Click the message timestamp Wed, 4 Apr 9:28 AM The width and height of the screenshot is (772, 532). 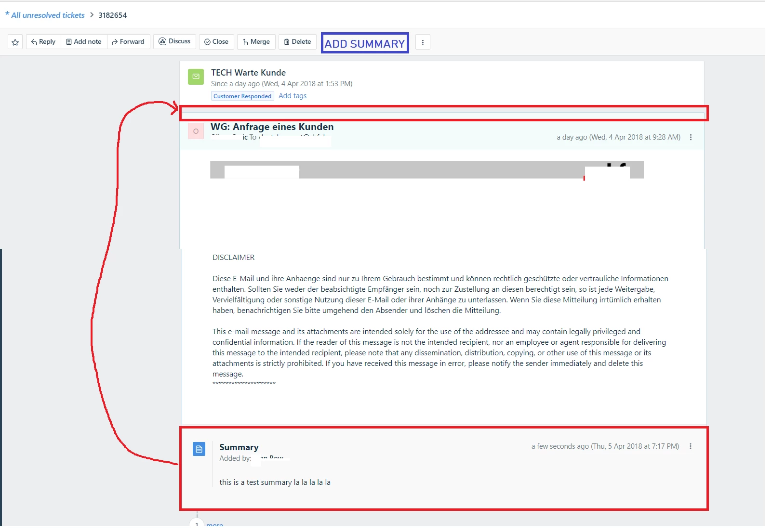tap(619, 137)
